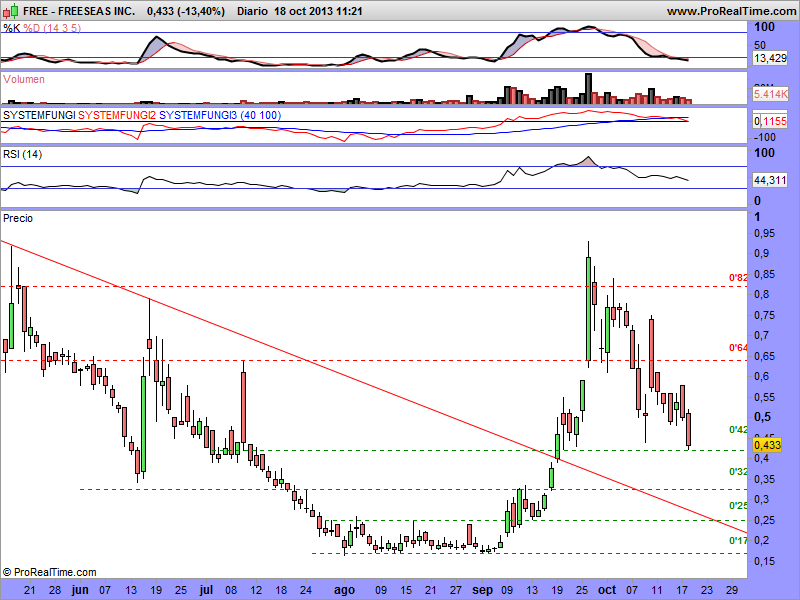Click the tall green candle peaking above 0,9
The image size is (800, 600).
[x=588, y=309]
